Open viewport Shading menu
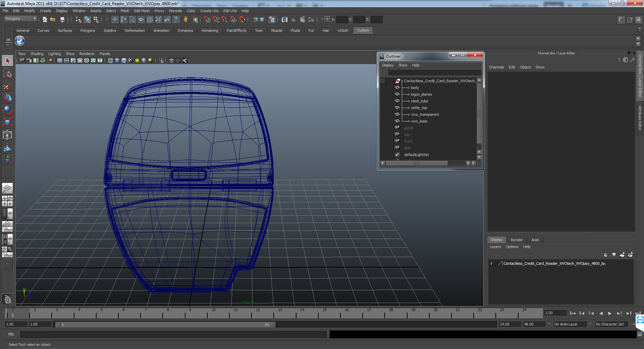The width and height of the screenshot is (644, 349). coord(37,54)
